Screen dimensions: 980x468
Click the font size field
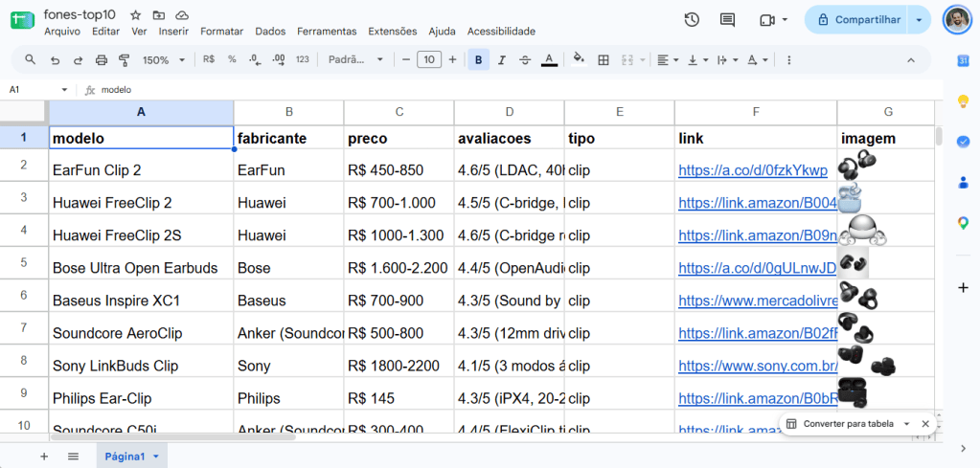coord(429,60)
